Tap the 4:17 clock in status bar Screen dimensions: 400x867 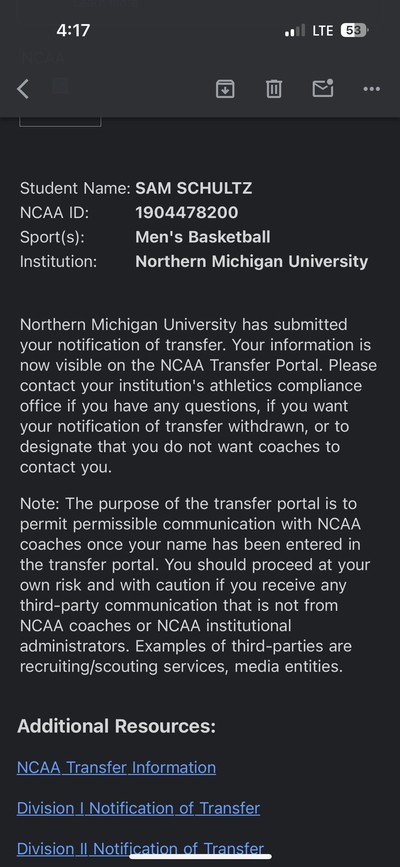pos(73,30)
